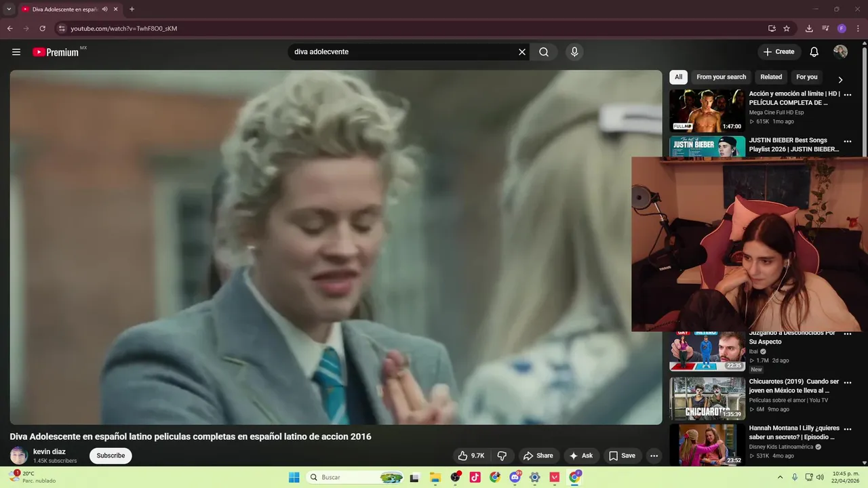Click the Ask button

click(x=581, y=456)
